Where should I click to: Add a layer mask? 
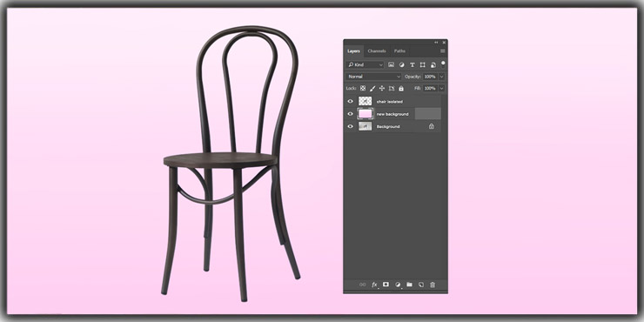tap(386, 285)
